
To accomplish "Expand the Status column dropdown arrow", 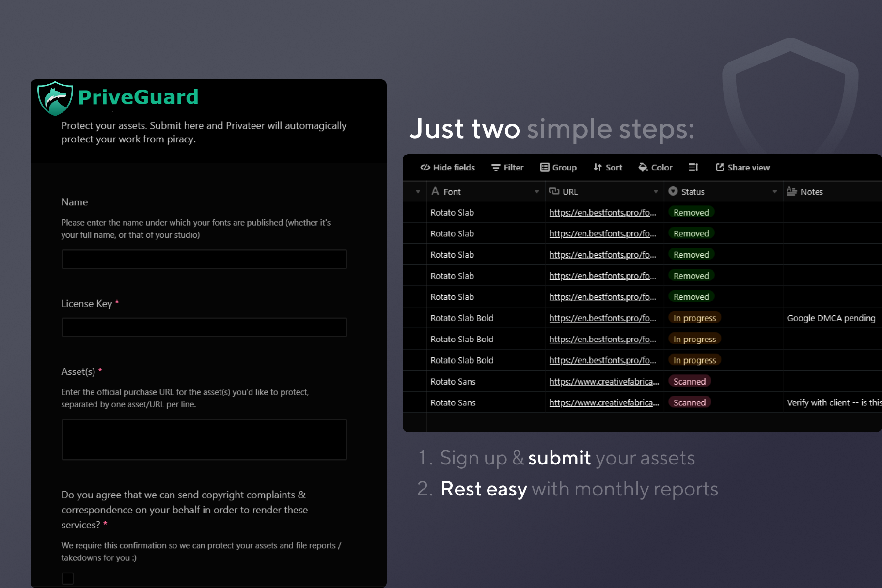I will pos(774,192).
